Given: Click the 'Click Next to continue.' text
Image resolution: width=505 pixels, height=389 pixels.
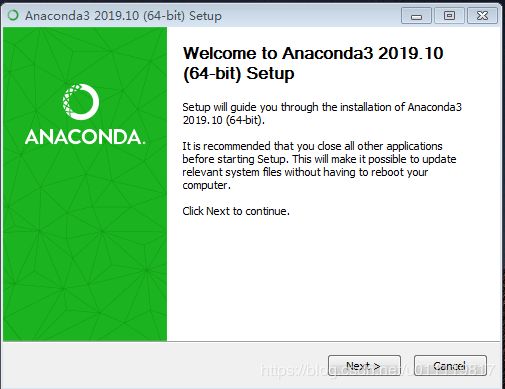Looking at the screenshot, I should tap(236, 211).
